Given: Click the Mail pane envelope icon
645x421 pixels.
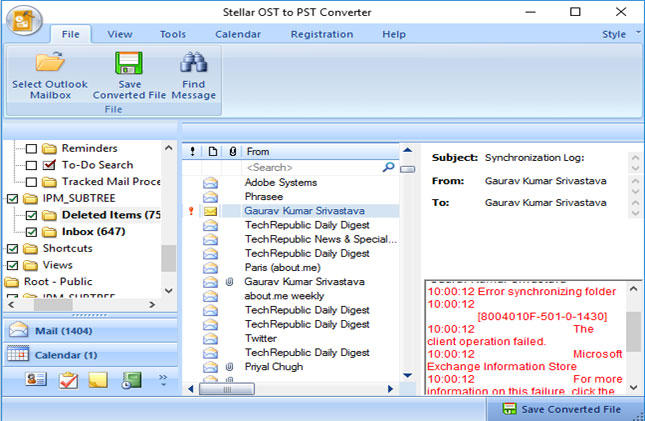Looking at the screenshot, I should (18, 330).
